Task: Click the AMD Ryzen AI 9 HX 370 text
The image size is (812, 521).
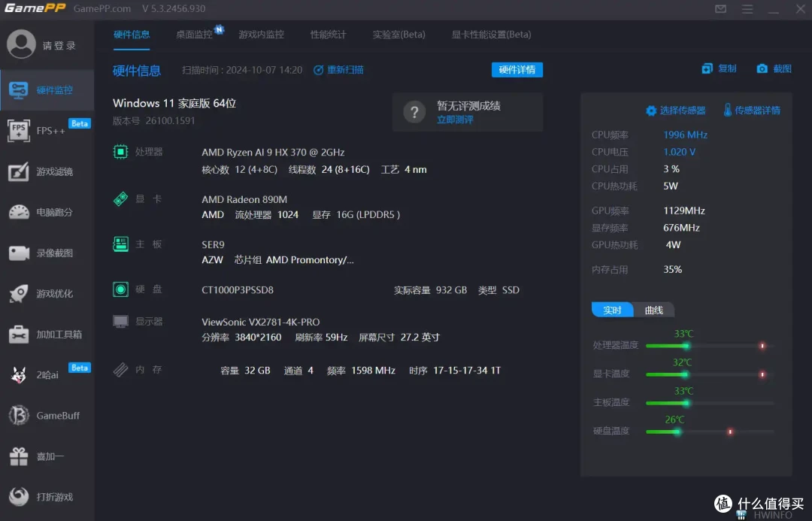Action: point(273,153)
